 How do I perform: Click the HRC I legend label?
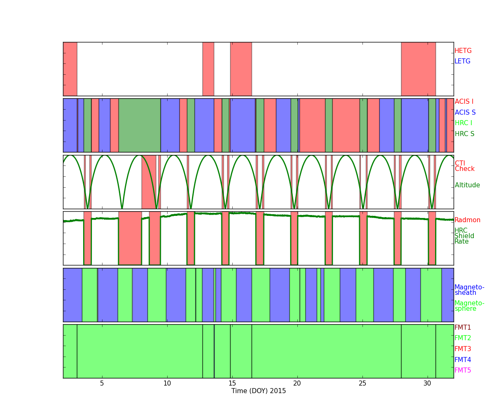click(x=464, y=123)
